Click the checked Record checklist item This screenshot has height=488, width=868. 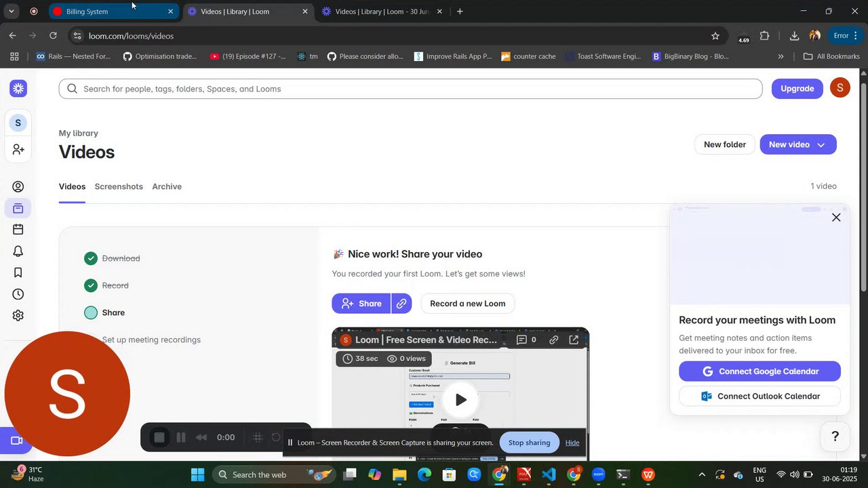coord(106,285)
